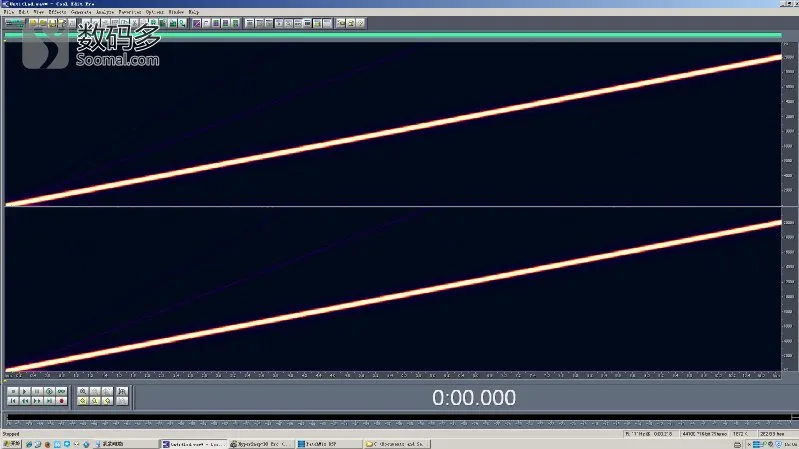799x449 pixels.
Task: Click the Play transport button
Action: pyautogui.click(x=25, y=391)
